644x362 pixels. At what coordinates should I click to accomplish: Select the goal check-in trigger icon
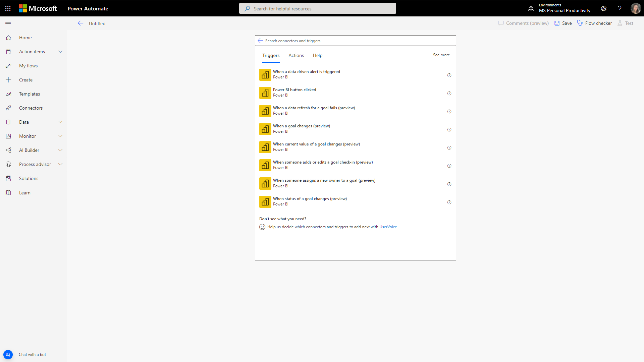tap(265, 165)
